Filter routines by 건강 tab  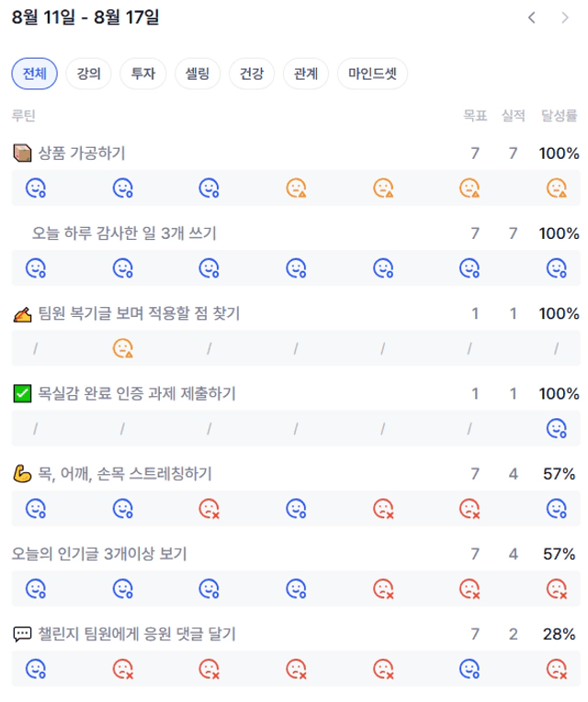(x=252, y=74)
